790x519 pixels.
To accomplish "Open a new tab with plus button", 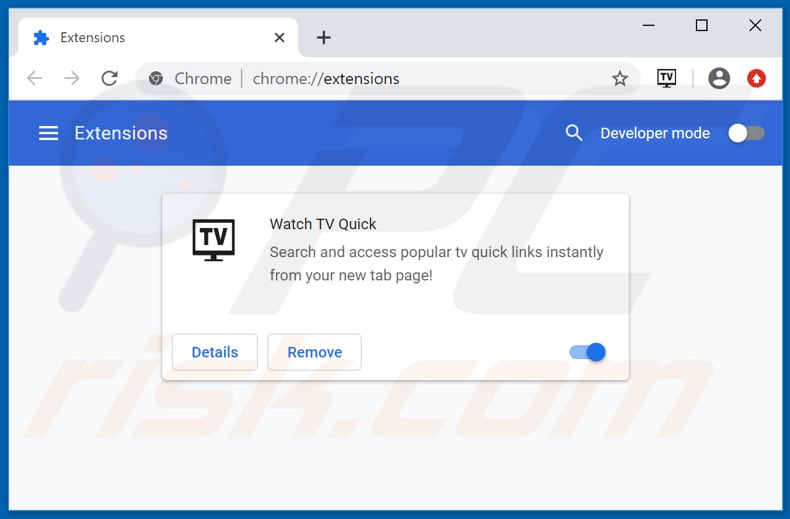I will pos(323,37).
